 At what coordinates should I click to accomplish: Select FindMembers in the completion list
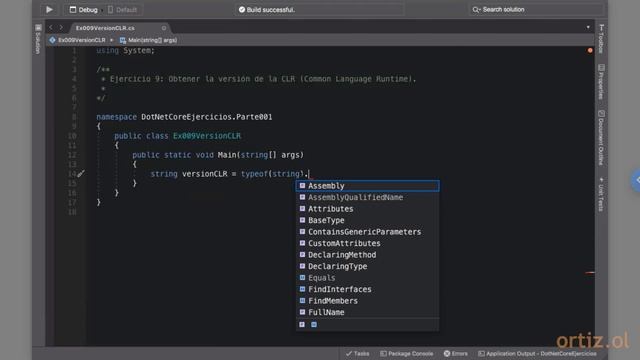[367, 300]
